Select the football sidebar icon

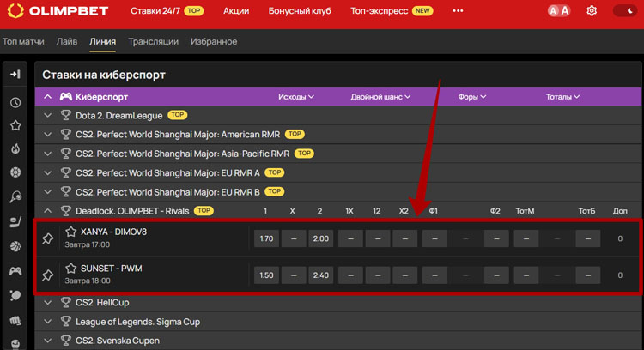click(x=15, y=172)
